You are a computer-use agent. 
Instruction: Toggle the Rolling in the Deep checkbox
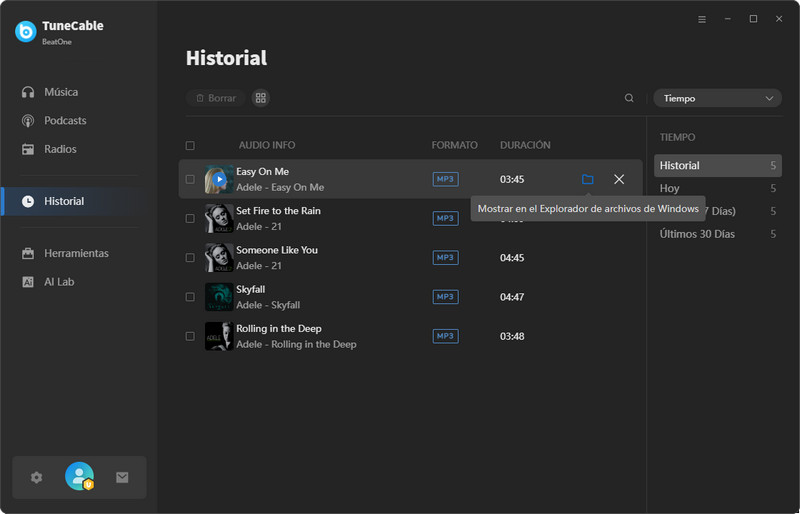click(190, 336)
